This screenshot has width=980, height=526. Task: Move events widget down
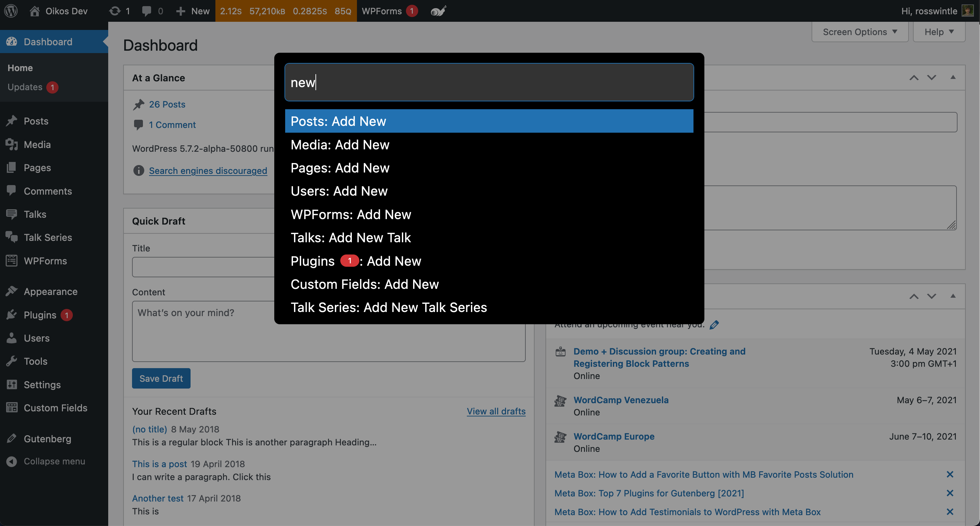pos(931,296)
